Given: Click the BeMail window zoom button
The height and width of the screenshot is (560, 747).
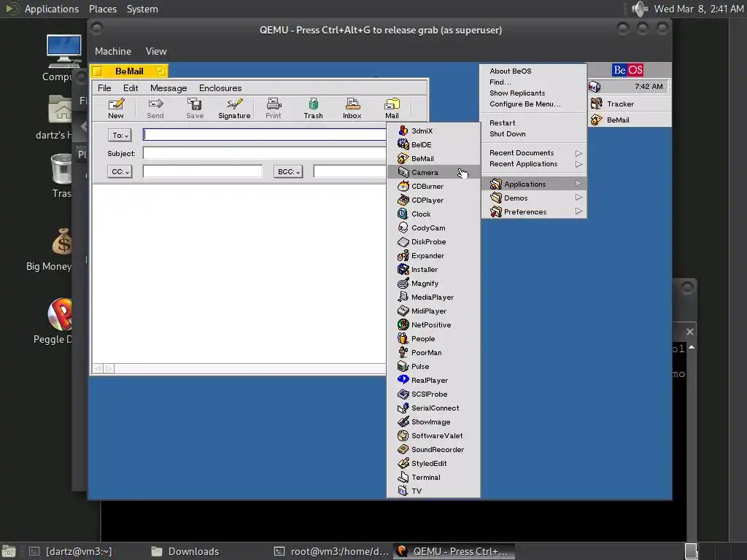Looking at the screenshot, I should click(x=161, y=71).
